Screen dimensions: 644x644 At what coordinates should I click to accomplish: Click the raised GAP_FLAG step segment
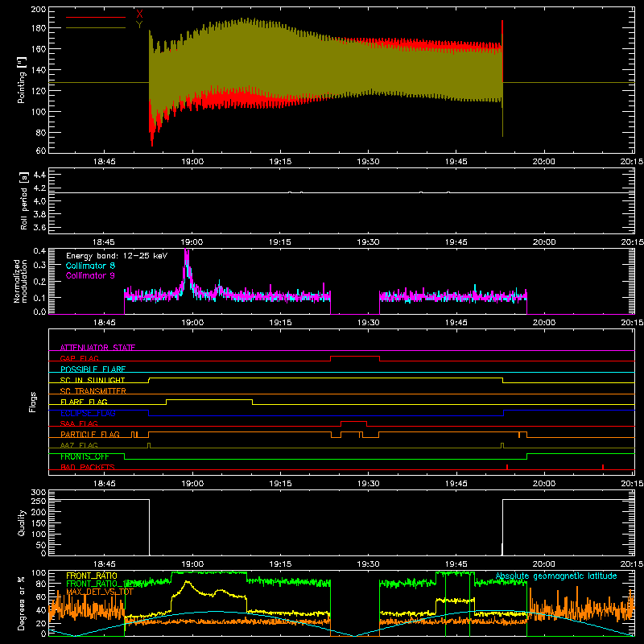[x=355, y=356]
